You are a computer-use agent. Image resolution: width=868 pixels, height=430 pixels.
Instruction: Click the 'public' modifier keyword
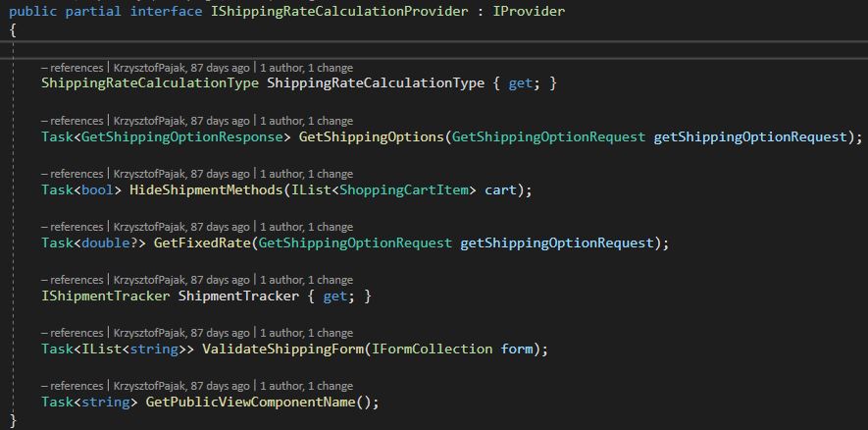[32, 11]
